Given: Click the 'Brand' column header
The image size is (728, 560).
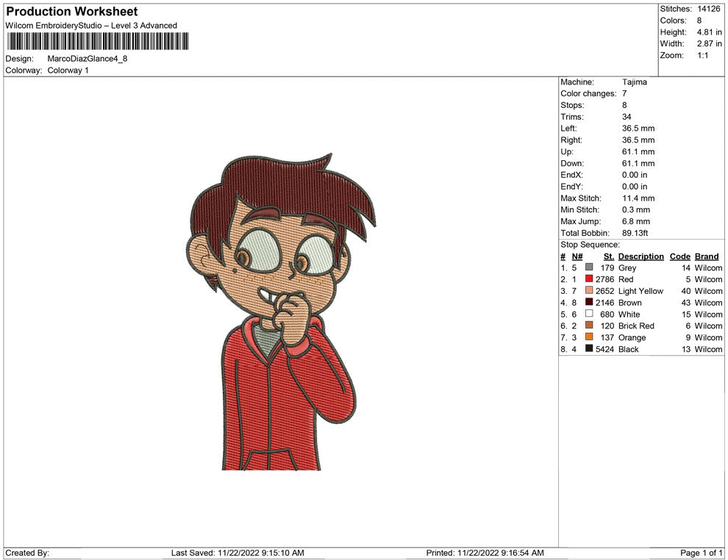Looking at the screenshot, I should click(707, 256).
